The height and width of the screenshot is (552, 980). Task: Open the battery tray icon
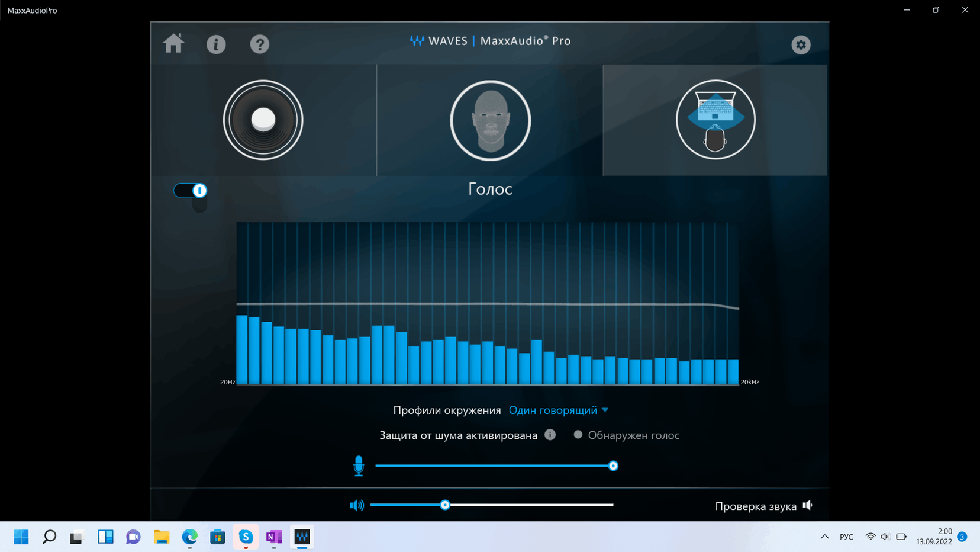(x=901, y=537)
